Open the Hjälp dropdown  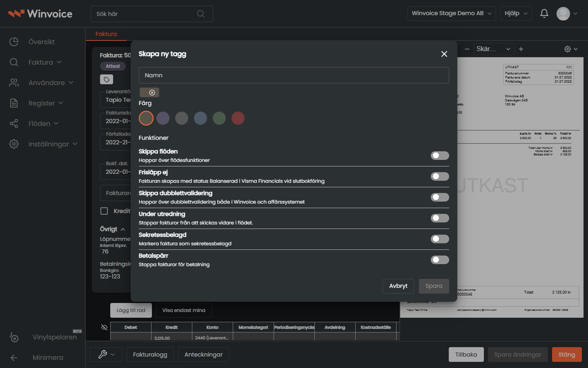[x=516, y=13]
